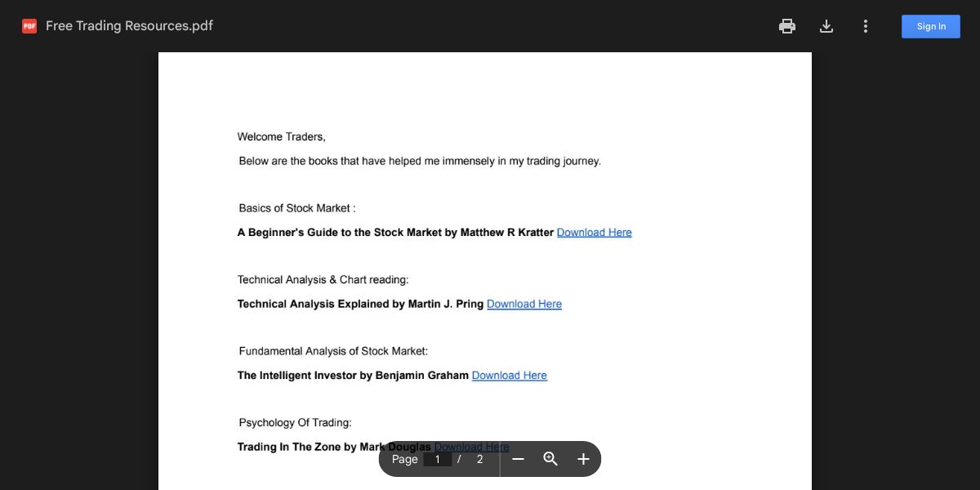Image resolution: width=980 pixels, height=490 pixels.
Task: Click the Free Trading Resources.pdf title
Action: [x=129, y=26]
